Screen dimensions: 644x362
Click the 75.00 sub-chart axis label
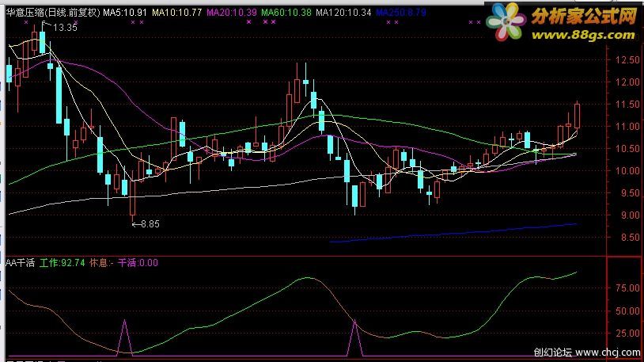click(x=627, y=288)
